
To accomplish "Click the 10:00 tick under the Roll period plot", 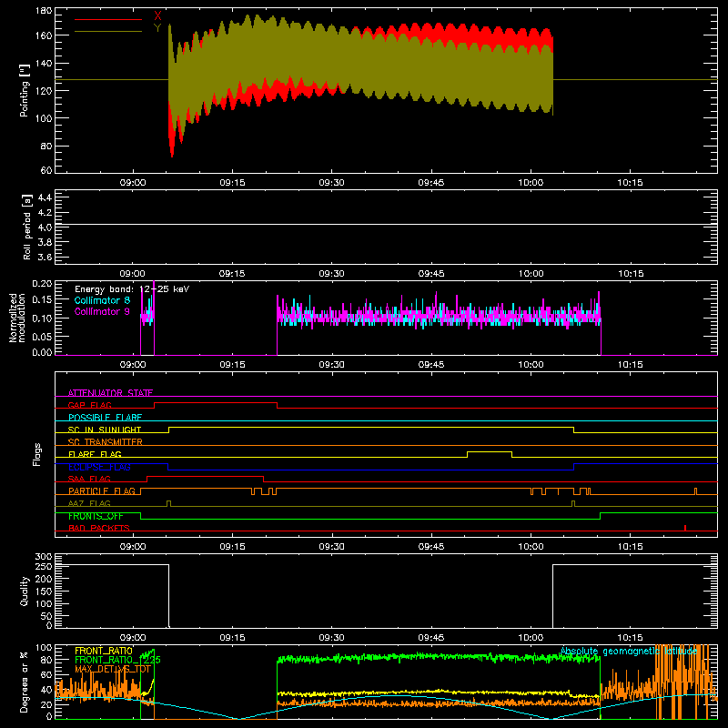I will 531,274.
